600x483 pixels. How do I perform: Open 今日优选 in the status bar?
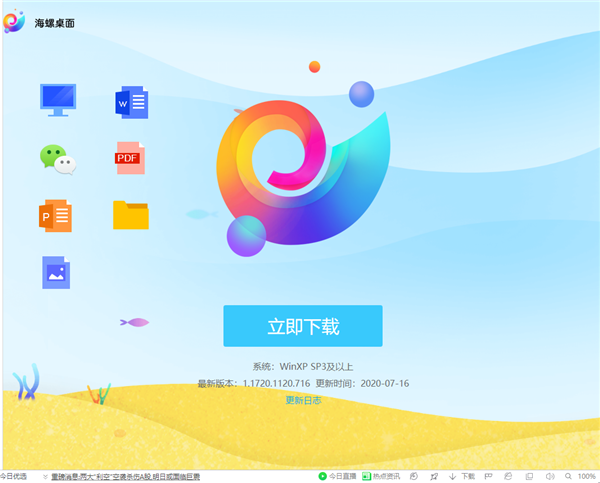[14, 477]
